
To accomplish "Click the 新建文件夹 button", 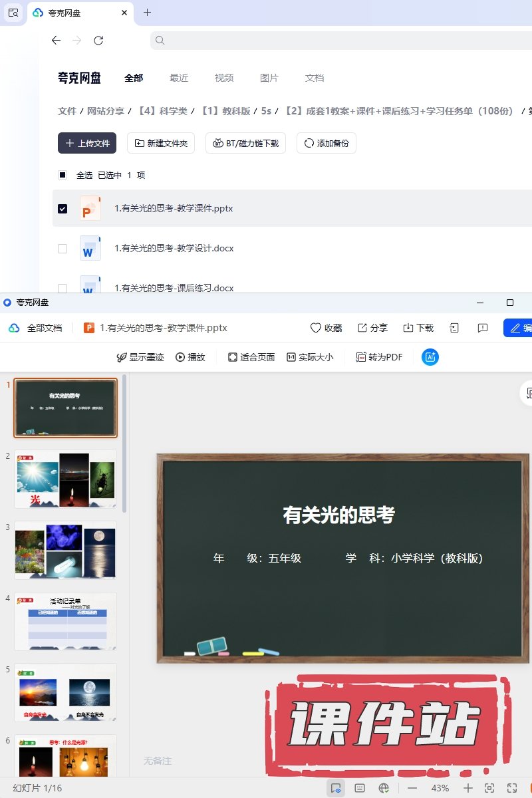I will (161, 143).
